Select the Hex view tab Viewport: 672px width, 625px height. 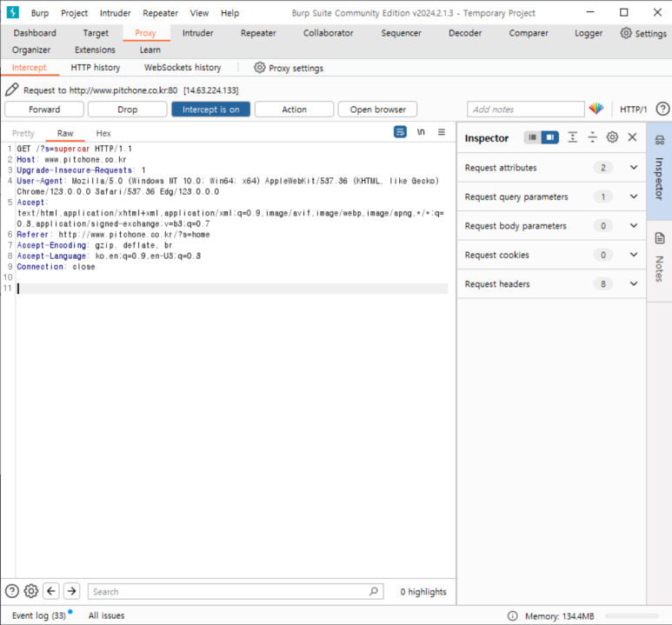coord(103,133)
